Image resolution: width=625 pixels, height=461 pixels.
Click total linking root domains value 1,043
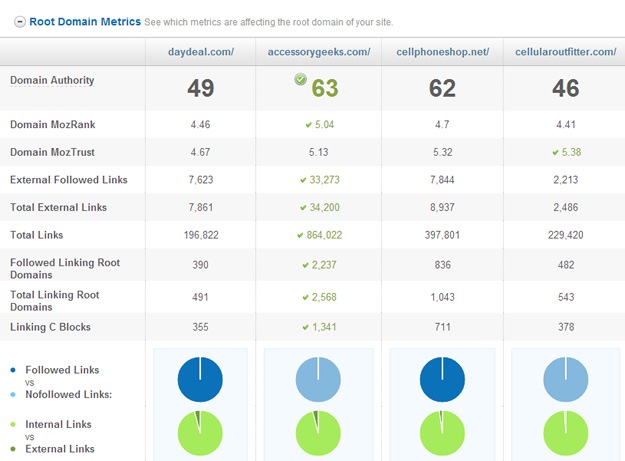click(442, 297)
